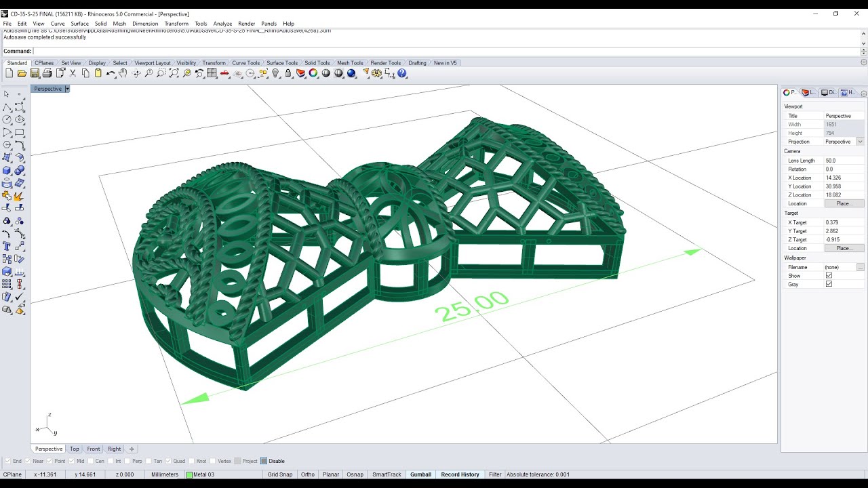Click the red car Render Tools icon
Viewport: 868px width, 488px height.
coord(224,73)
